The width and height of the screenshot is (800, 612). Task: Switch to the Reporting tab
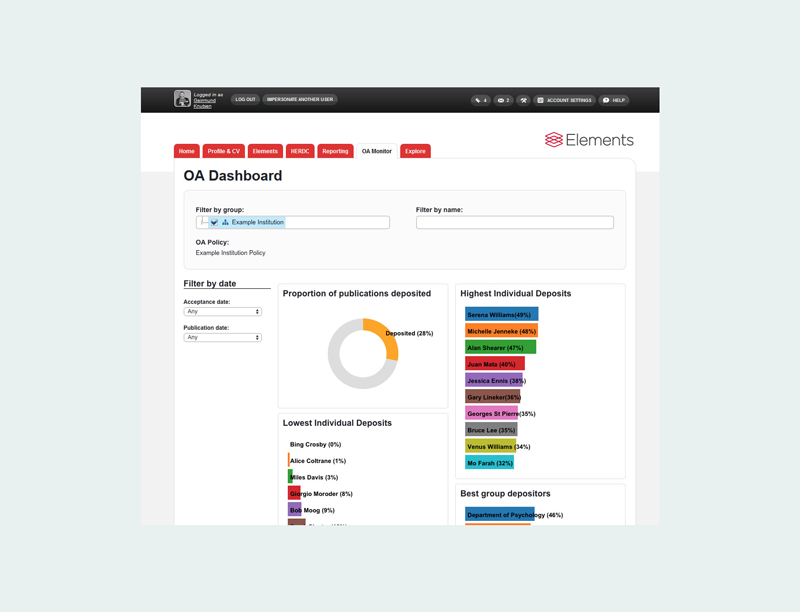pyautogui.click(x=335, y=151)
